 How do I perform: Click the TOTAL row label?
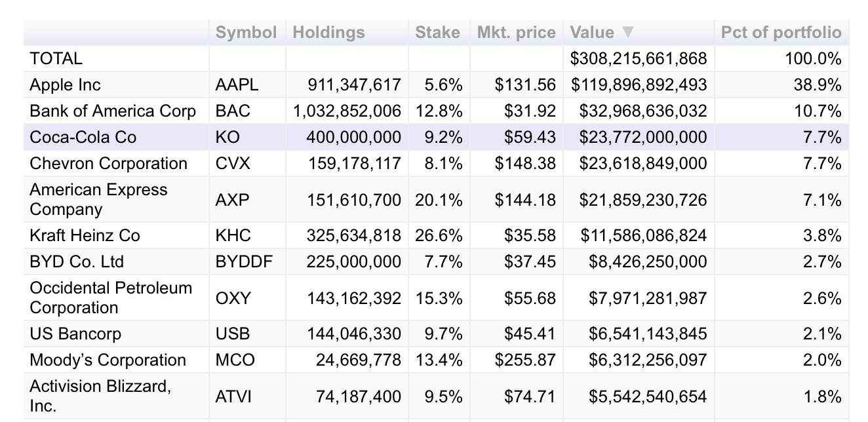pyautogui.click(x=56, y=58)
